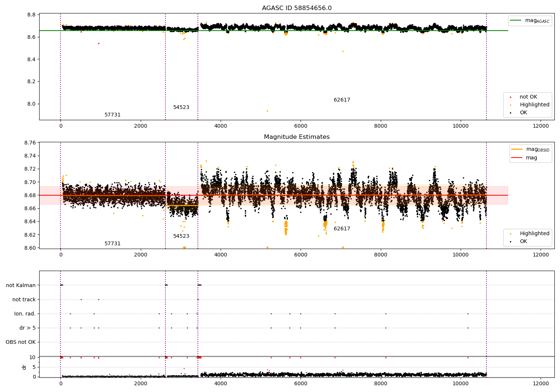The height and width of the screenshot is (392, 560).
Task: Click the 'not track' axis label
Action: tap(24, 299)
